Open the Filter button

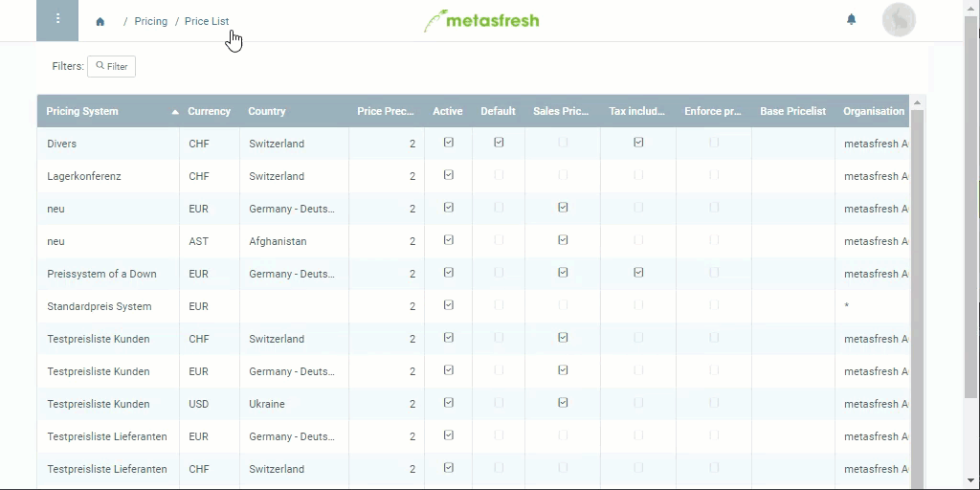pos(111,66)
